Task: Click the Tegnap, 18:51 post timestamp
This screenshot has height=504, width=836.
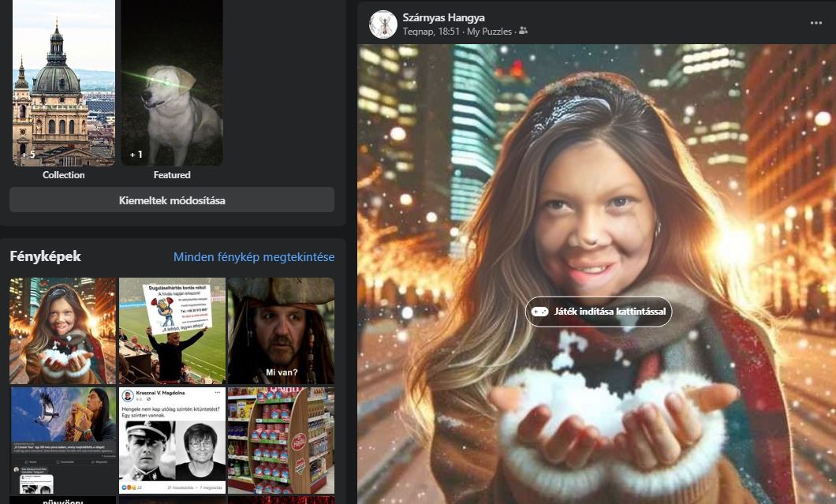Action: click(431, 32)
